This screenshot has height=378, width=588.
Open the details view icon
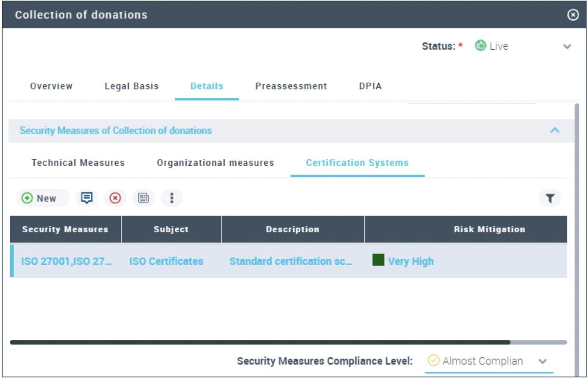click(x=143, y=198)
